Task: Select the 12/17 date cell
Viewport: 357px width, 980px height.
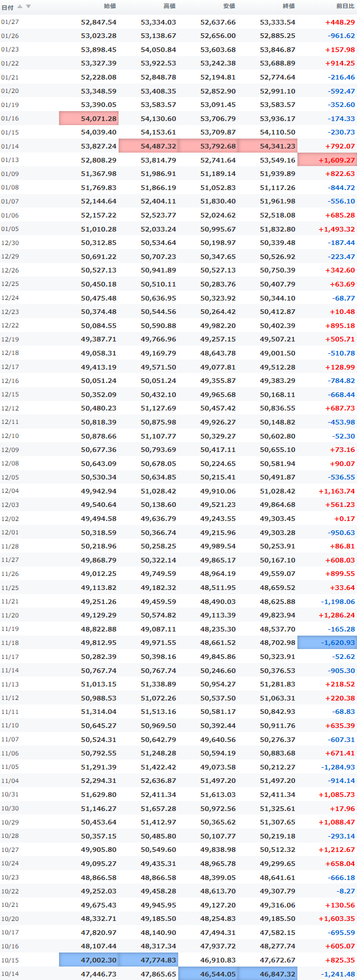Action: coord(10,367)
